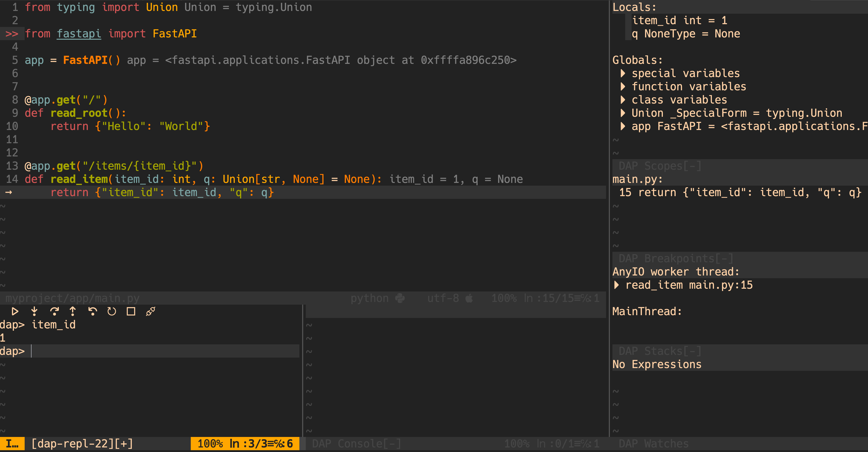The height and width of the screenshot is (452, 868).
Task: Expand the read_item main.py:15 breakpoint entry
Action: (x=617, y=285)
